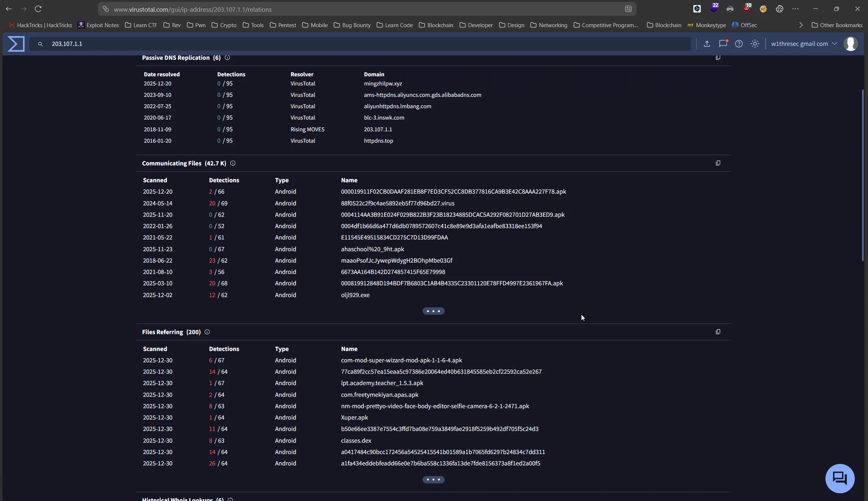
Task: Show Files Referring info icon
Action: 207,332
